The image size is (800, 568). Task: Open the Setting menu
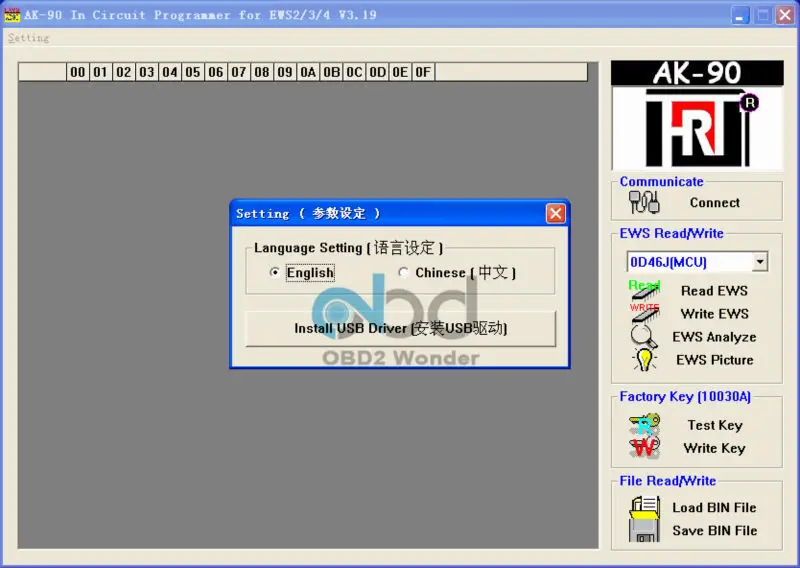point(29,38)
